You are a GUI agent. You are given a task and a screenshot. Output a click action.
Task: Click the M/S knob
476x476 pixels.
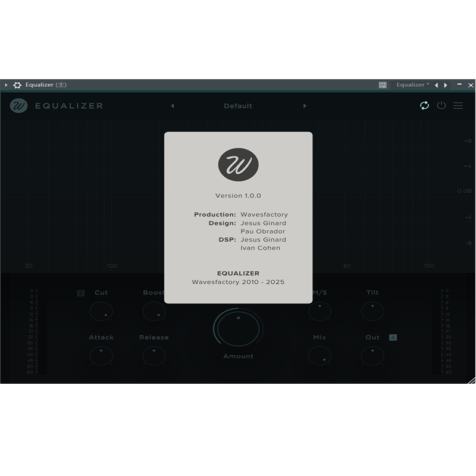point(320,311)
